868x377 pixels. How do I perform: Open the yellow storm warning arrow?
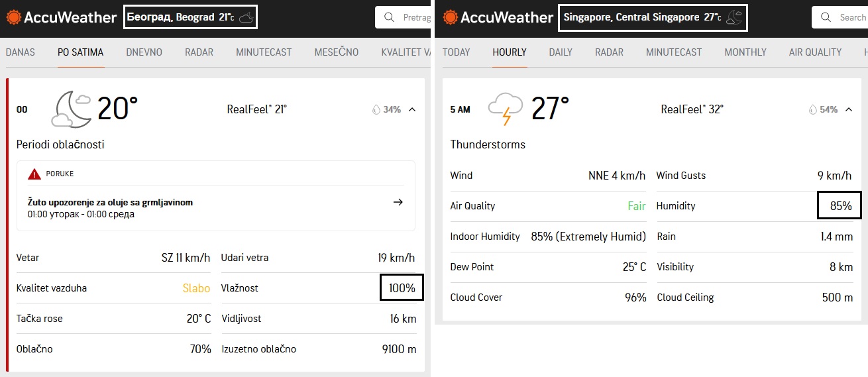398,202
